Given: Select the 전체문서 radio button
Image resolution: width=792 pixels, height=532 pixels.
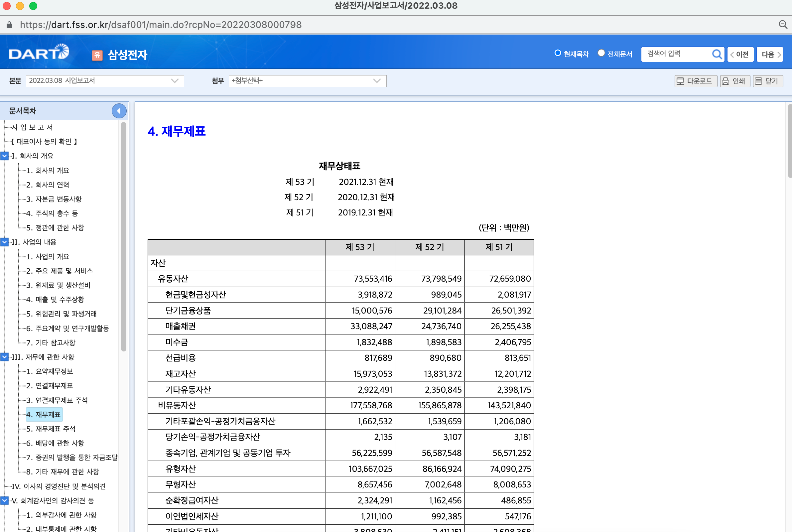Looking at the screenshot, I should pos(601,53).
